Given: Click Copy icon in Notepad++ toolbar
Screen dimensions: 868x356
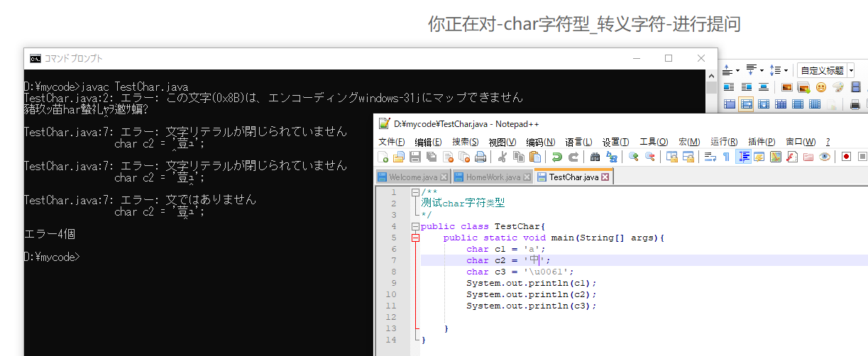Looking at the screenshot, I should (x=519, y=157).
